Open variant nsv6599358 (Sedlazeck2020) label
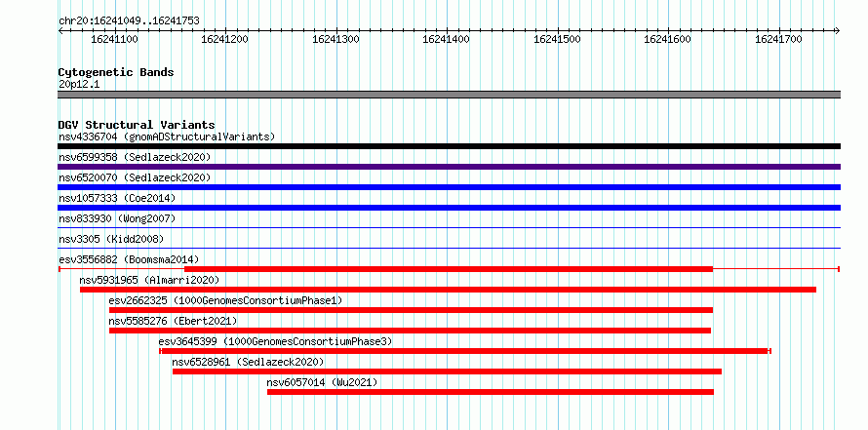The image size is (868, 430). click(135, 157)
